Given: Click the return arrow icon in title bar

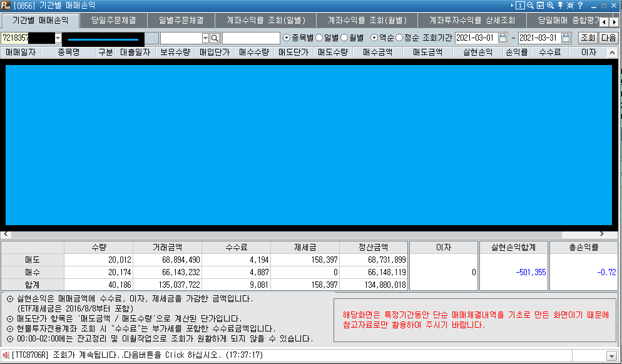Looking at the screenshot, I should pos(540,6).
